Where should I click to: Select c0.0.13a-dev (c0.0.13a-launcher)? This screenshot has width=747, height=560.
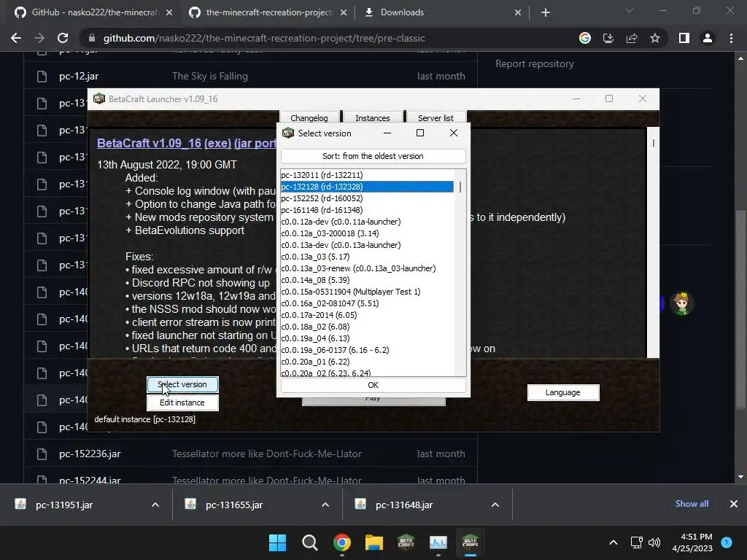tap(367, 245)
